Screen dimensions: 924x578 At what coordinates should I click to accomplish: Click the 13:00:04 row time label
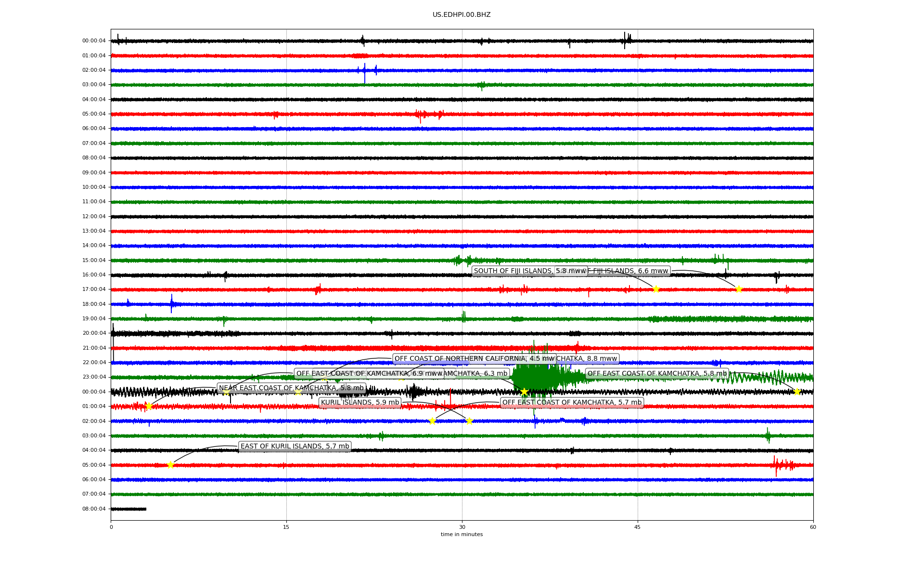tap(94, 231)
